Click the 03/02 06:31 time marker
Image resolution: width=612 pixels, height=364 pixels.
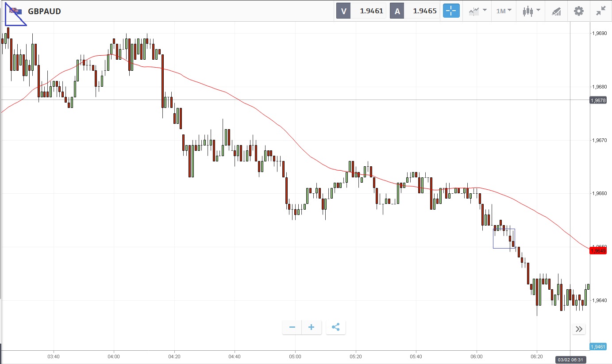tap(571, 360)
